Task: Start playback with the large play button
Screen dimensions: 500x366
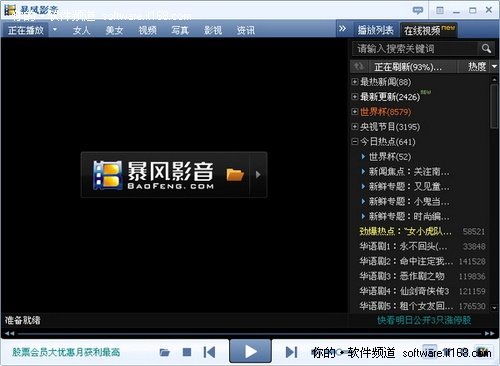Action: point(250,351)
